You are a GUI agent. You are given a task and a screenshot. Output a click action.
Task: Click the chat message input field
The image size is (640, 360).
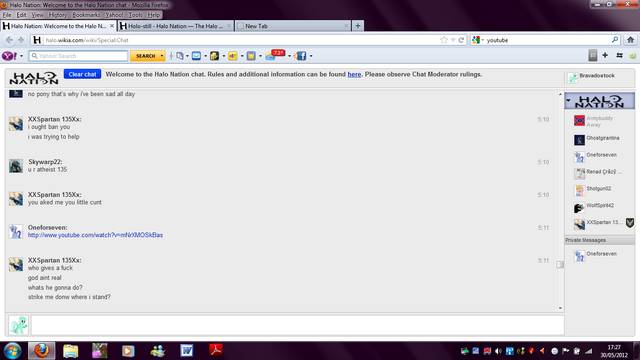pos(298,325)
